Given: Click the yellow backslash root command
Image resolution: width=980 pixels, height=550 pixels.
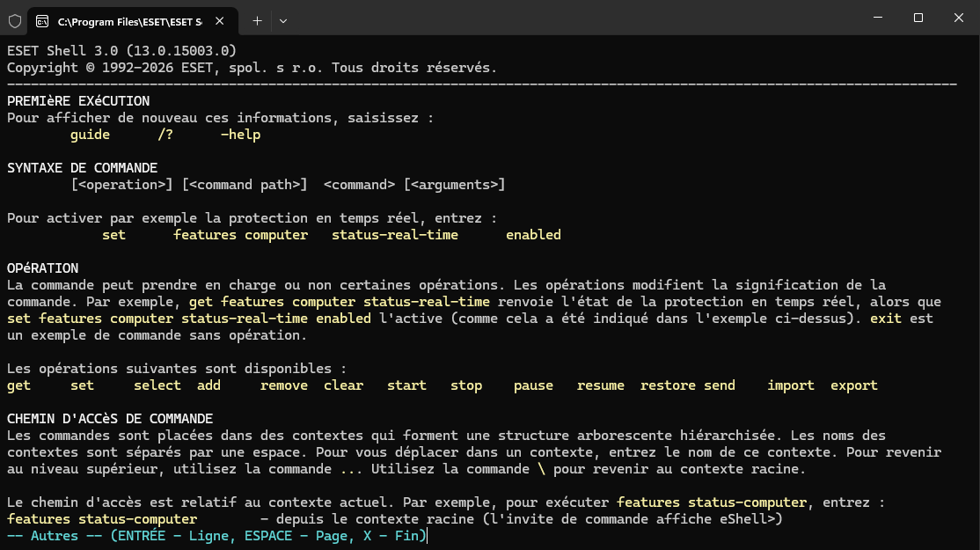Looking at the screenshot, I should [541, 469].
